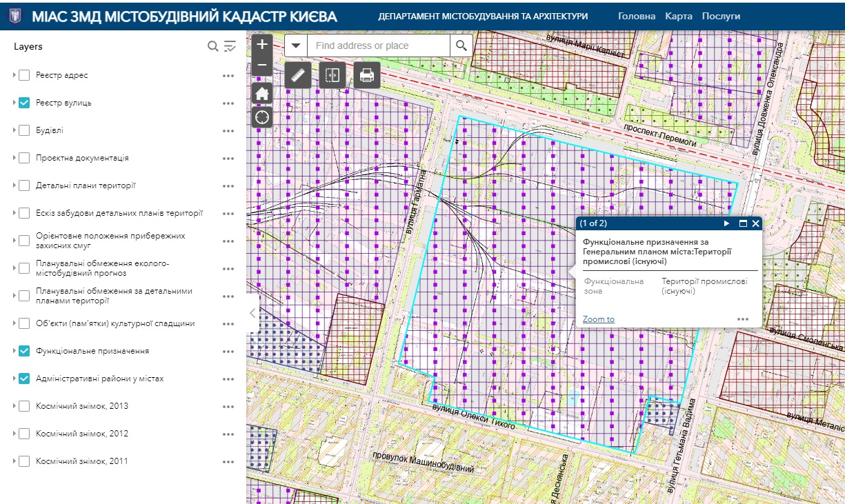Viewport: 845px width, 504px height.
Task: Open layer search in Layers panel
Action: click(214, 46)
